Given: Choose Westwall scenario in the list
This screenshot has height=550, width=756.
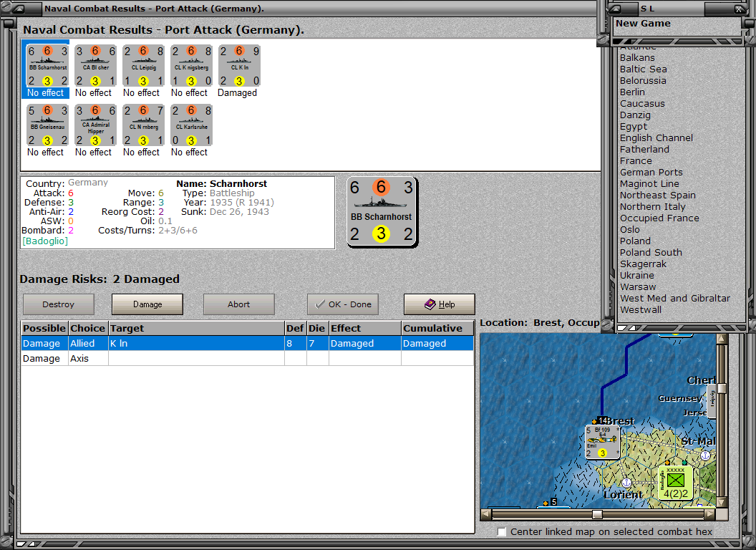Looking at the screenshot, I should [x=640, y=310].
